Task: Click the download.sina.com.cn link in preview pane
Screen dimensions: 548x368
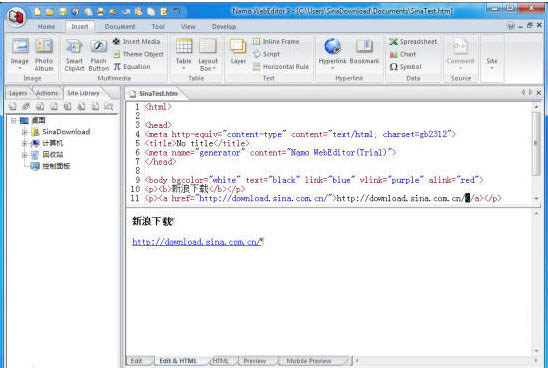Action: point(196,241)
